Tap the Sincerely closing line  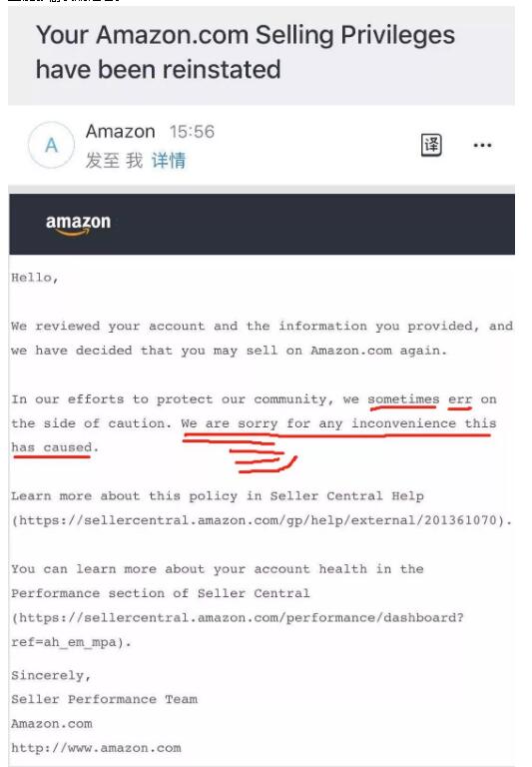coord(51,675)
